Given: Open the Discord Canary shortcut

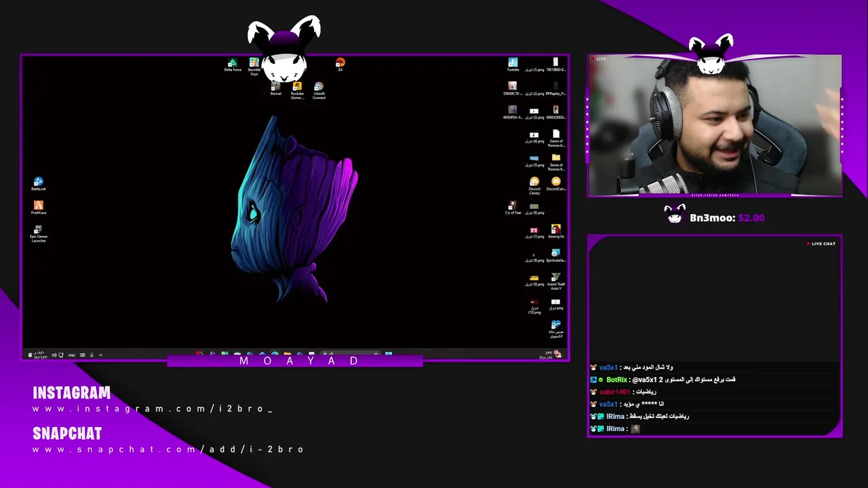Looking at the screenshot, I should tap(534, 186).
